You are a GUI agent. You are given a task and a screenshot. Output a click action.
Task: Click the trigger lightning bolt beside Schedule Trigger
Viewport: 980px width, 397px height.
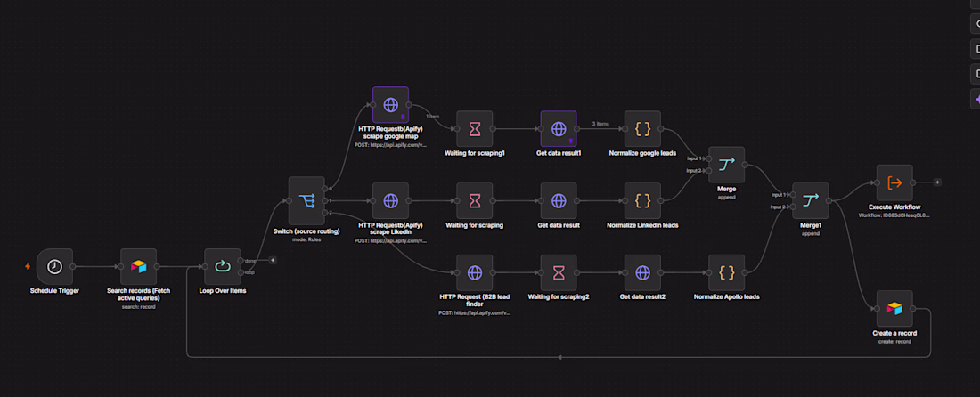[27, 266]
